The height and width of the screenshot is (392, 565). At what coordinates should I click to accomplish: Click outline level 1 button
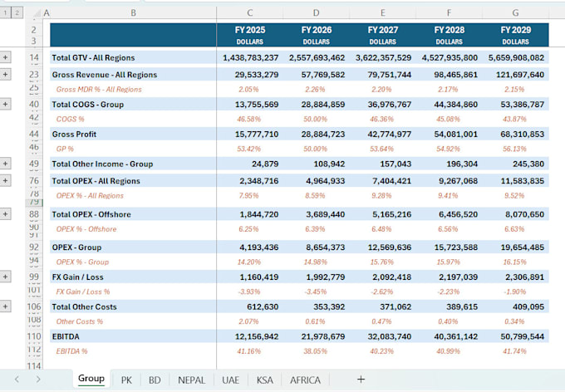[x=6, y=13]
